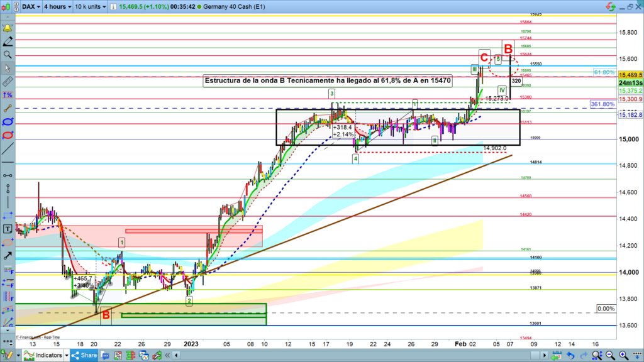
Task: Select the text annotation tool
Action: (x=8, y=229)
